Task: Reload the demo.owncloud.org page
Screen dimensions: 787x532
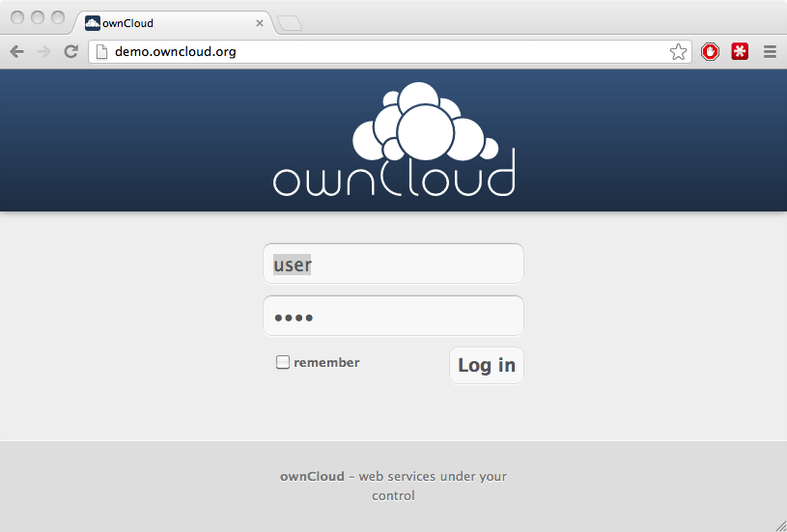Action: point(70,52)
